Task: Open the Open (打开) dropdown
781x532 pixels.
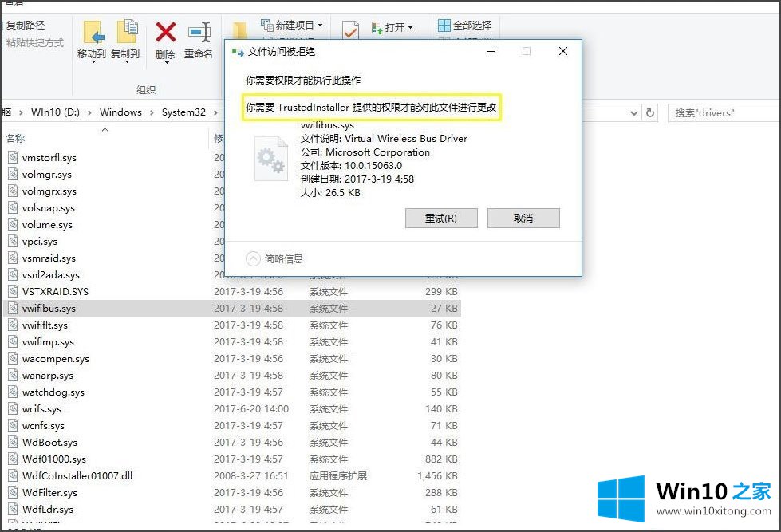Action: [x=393, y=27]
